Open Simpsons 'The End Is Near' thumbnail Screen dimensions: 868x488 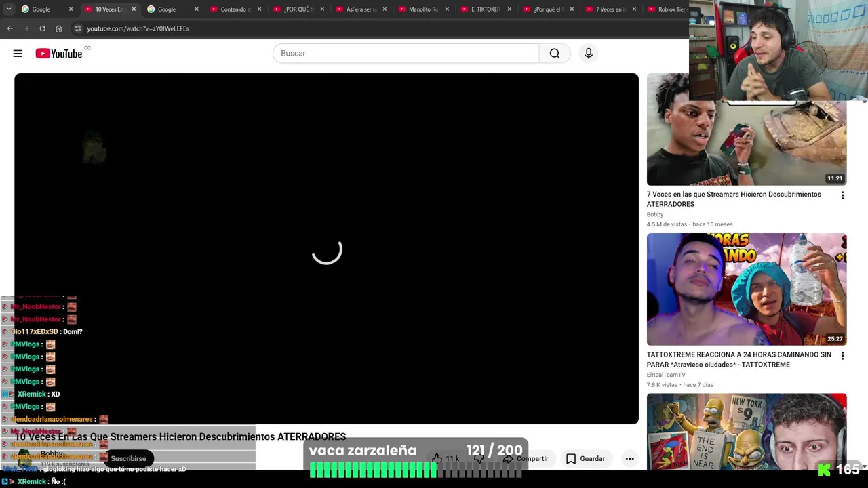(x=746, y=432)
